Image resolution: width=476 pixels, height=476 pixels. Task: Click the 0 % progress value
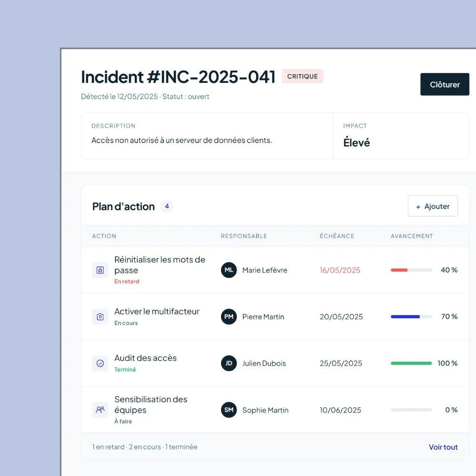451,410
